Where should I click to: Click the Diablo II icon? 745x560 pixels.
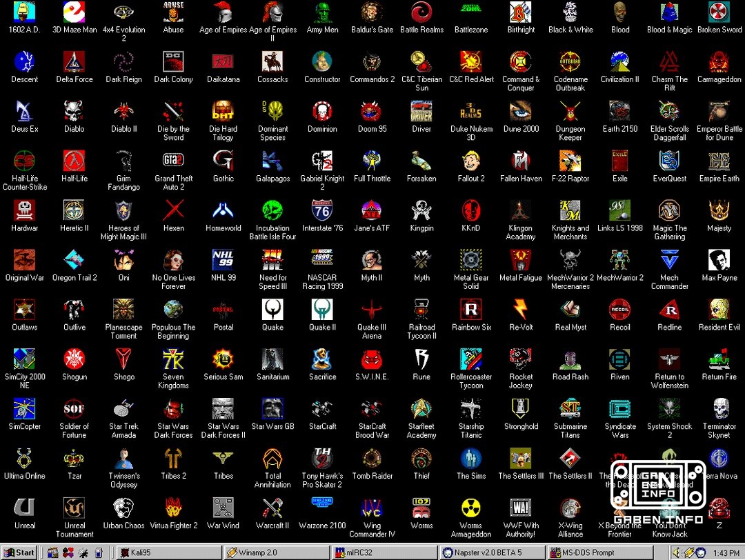(x=124, y=111)
